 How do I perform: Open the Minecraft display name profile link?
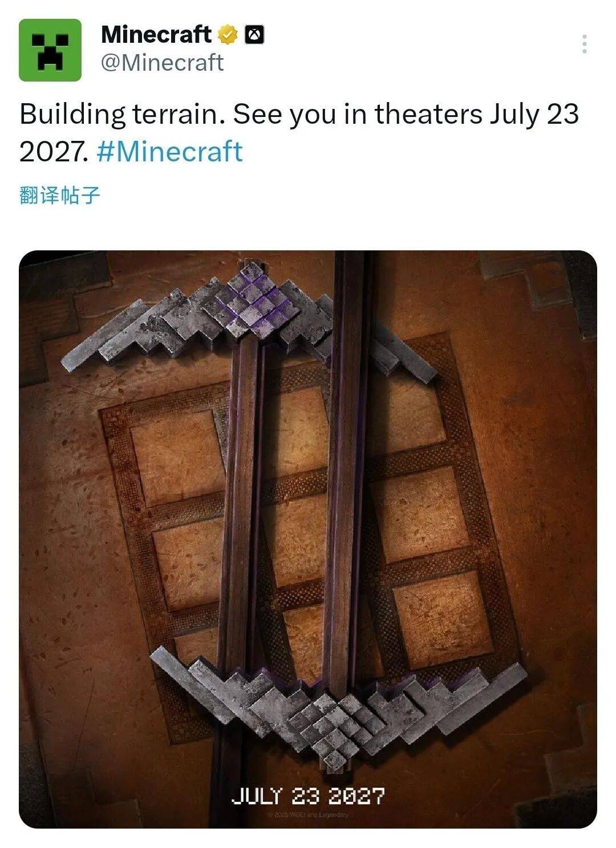[x=156, y=35]
